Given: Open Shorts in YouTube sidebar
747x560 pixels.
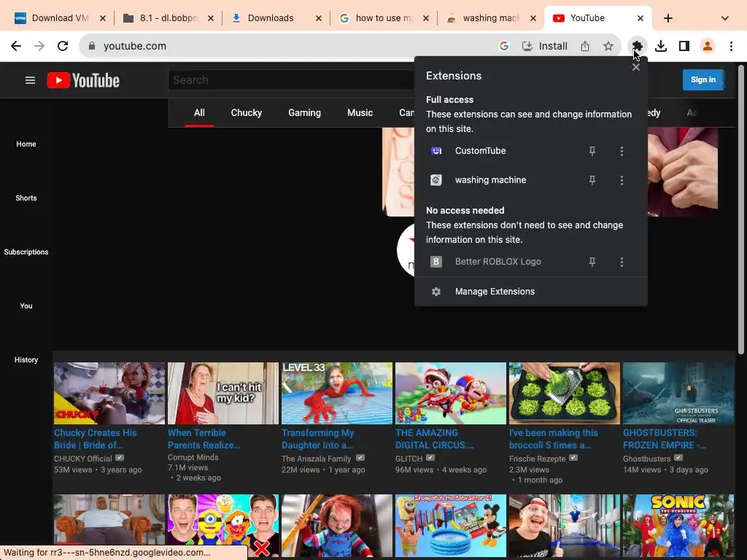Looking at the screenshot, I should pos(26,198).
